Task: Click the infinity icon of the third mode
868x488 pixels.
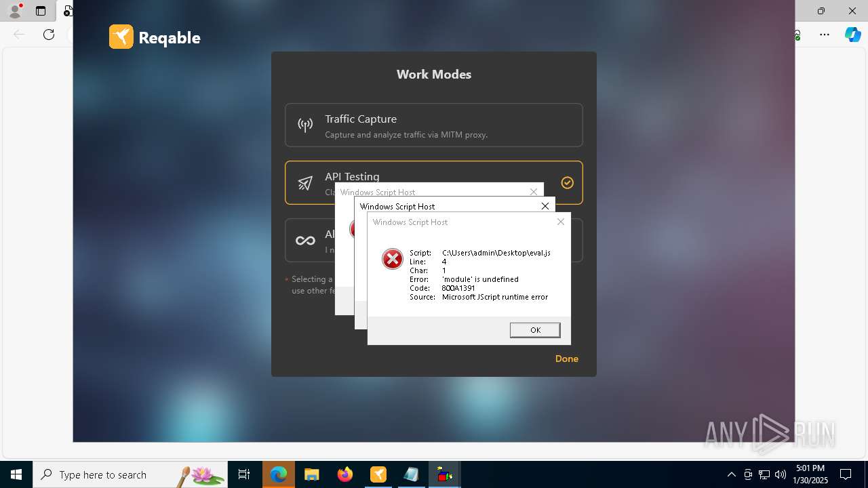Action: pyautogui.click(x=305, y=241)
